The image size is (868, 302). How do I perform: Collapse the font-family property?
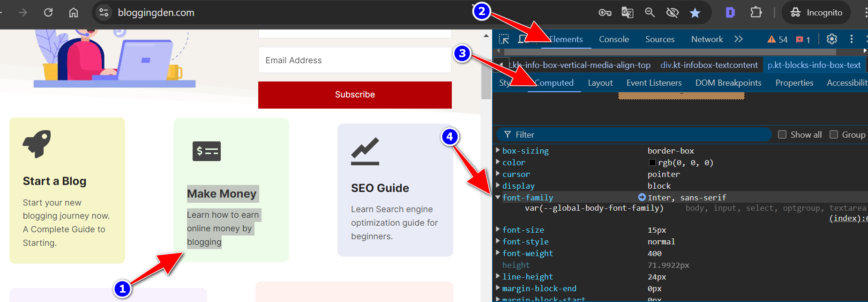498,197
